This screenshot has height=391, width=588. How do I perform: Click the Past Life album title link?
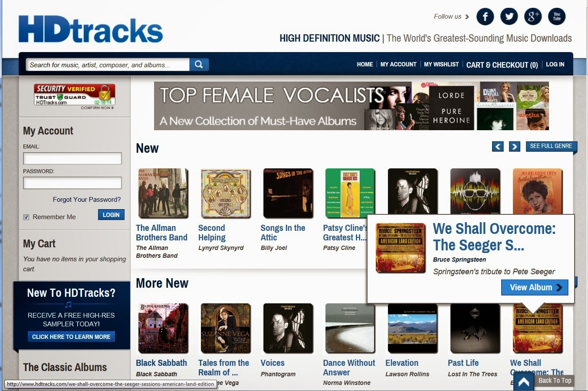click(x=463, y=363)
